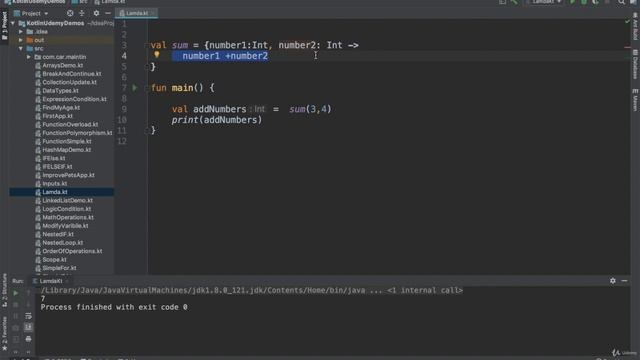Click the intention light bulb on line 4
640x360 pixels.
(157, 54)
